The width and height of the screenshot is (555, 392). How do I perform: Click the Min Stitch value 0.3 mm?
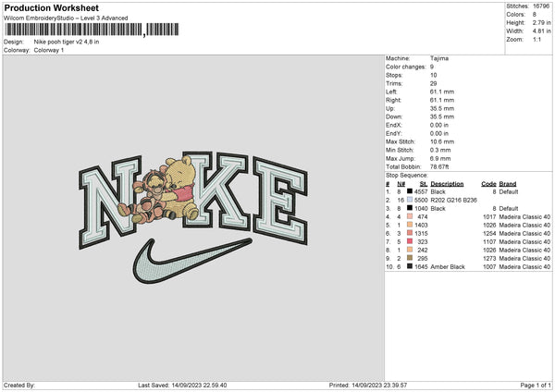coord(440,150)
